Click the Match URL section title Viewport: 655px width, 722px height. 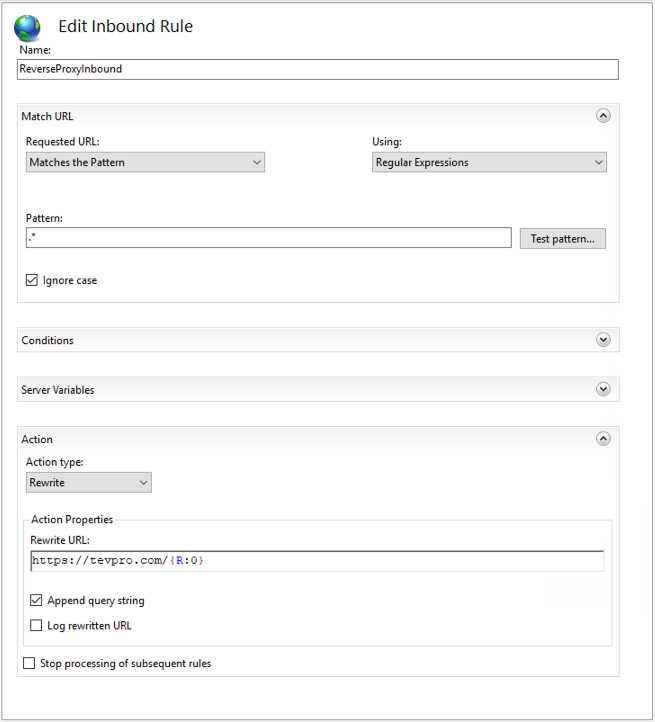[x=47, y=116]
